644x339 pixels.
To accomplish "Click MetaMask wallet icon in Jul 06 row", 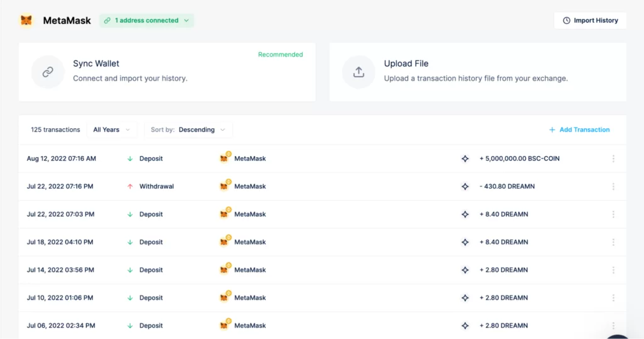I will tap(225, 325).
